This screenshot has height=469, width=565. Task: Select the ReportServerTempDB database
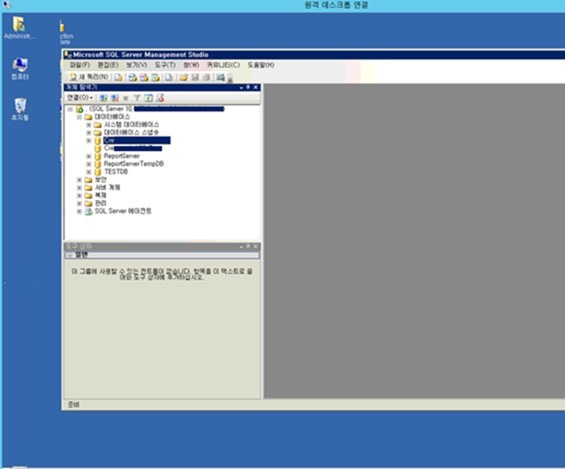[134, 164]
